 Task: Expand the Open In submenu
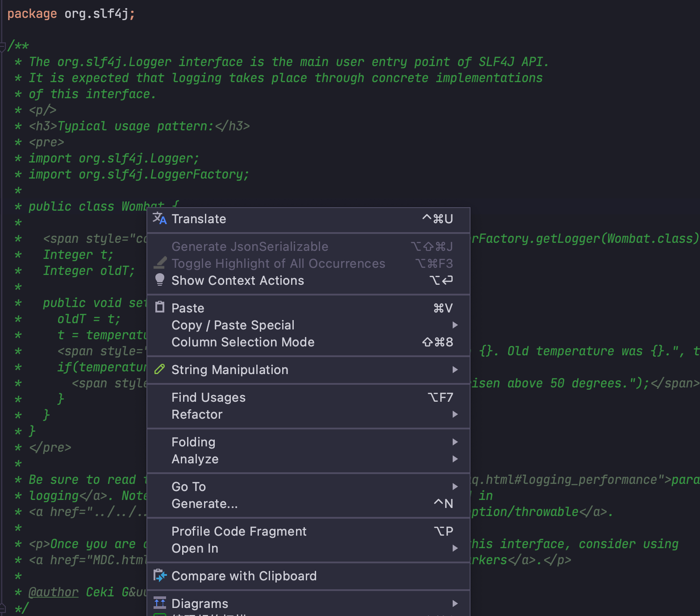(x=308, y=548)
